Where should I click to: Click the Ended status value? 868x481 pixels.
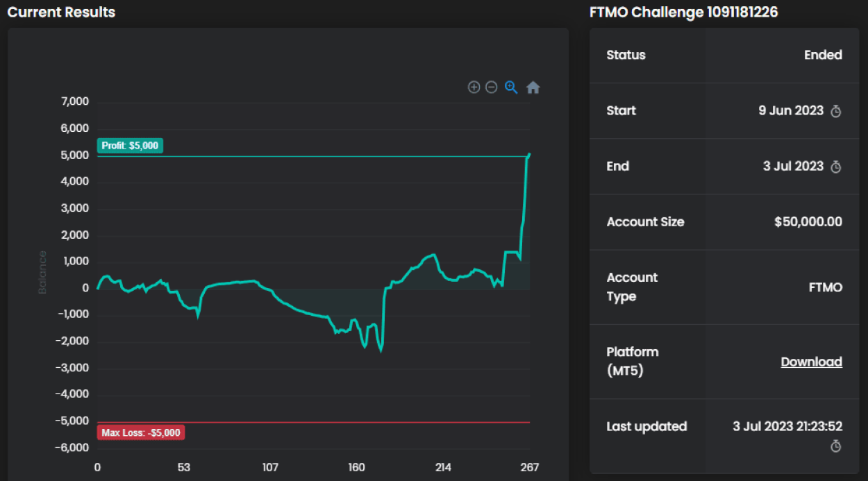click(823, 55)
